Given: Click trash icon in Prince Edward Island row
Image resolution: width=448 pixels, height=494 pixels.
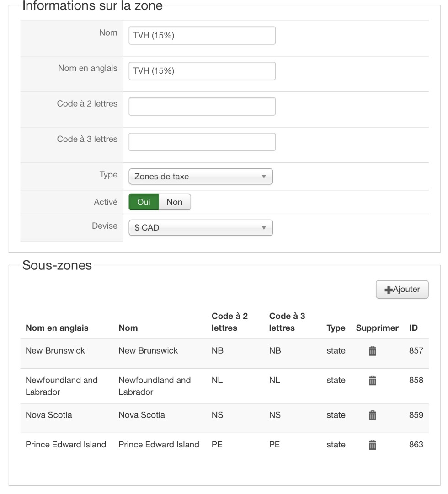Looking at the screenshot, I should coord(373,445).
